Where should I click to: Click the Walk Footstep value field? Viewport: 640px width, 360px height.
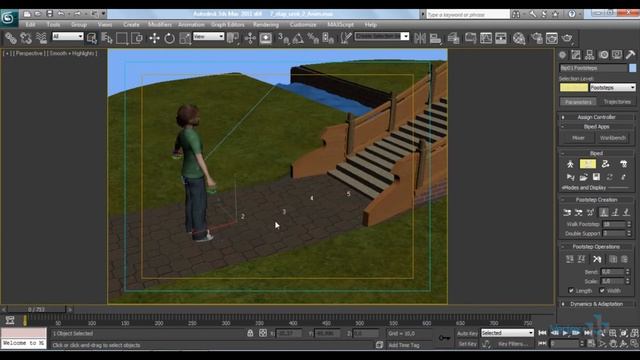[x=614, y=224]
